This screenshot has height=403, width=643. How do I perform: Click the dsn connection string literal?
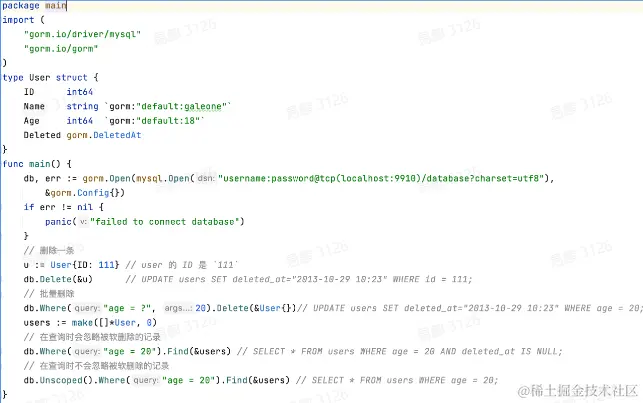tap(383, 178)
